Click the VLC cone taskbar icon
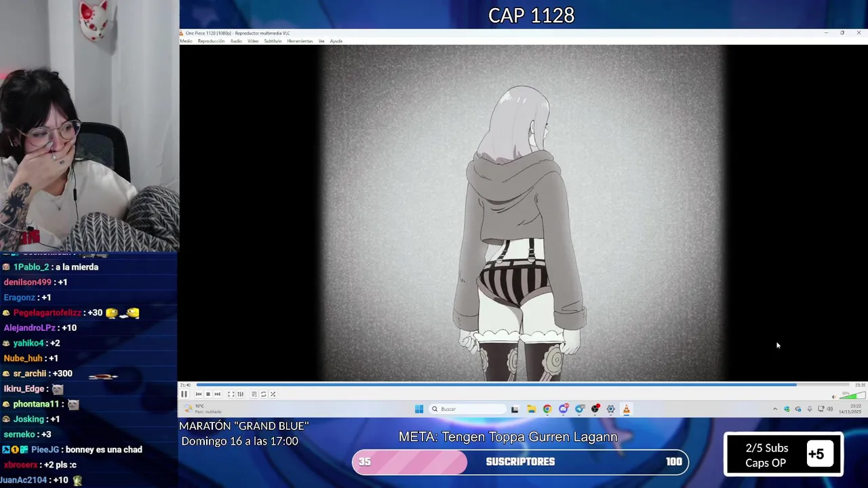The height and width of the screenshot is (488, 868). pos(627,409)
